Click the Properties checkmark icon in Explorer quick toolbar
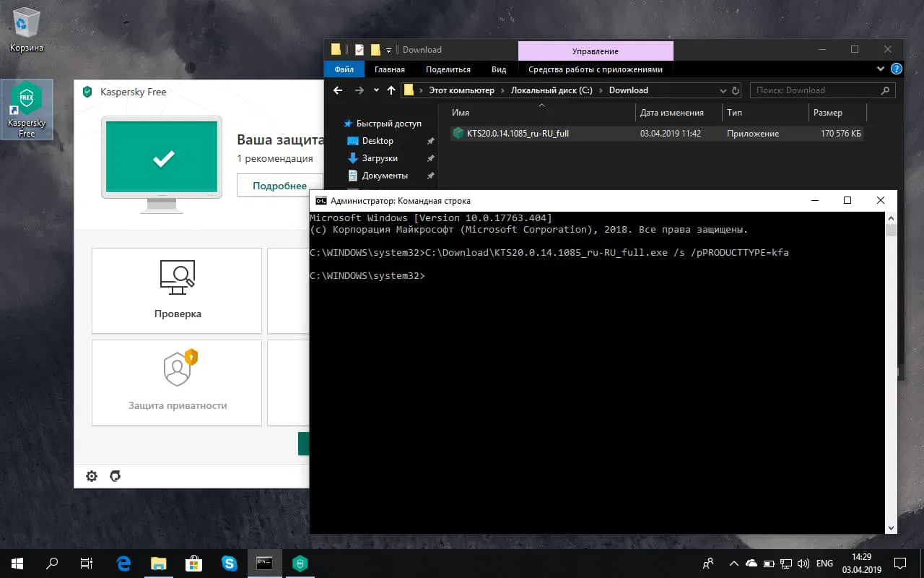The image size is (924, 578). pos(359,50)
